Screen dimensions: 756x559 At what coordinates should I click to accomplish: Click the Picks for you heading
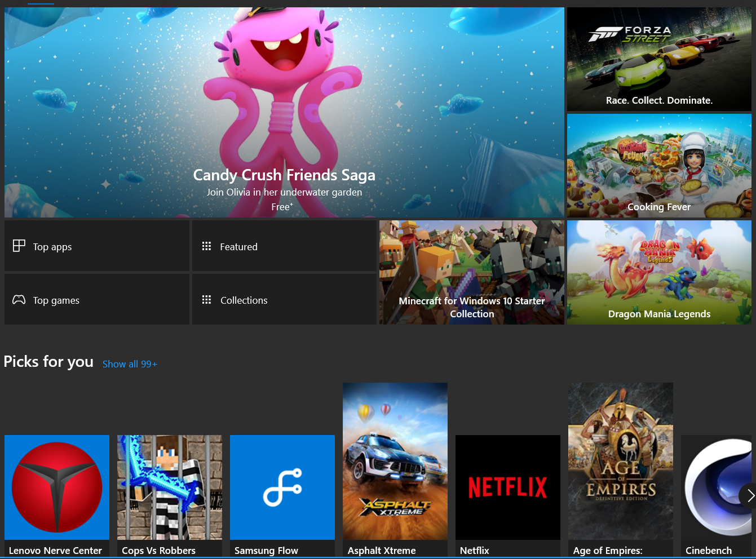[48, 362]
